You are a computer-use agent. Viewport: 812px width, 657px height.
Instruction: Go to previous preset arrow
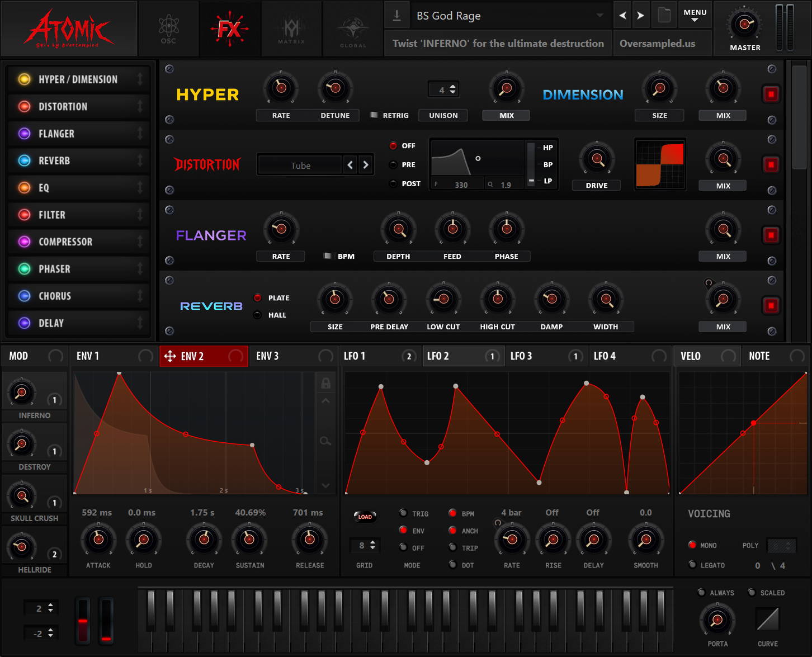click(x=622, y=16)
